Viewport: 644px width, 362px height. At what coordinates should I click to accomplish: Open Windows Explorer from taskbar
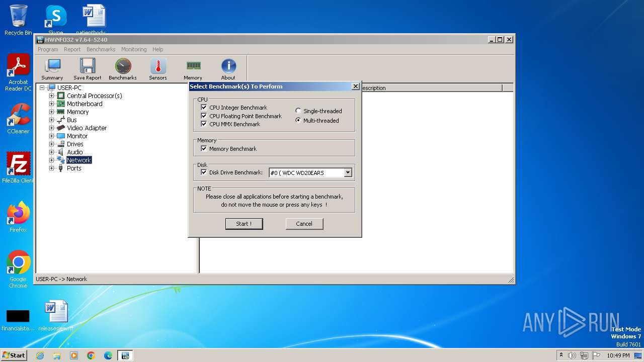click(x=57, y=355)
